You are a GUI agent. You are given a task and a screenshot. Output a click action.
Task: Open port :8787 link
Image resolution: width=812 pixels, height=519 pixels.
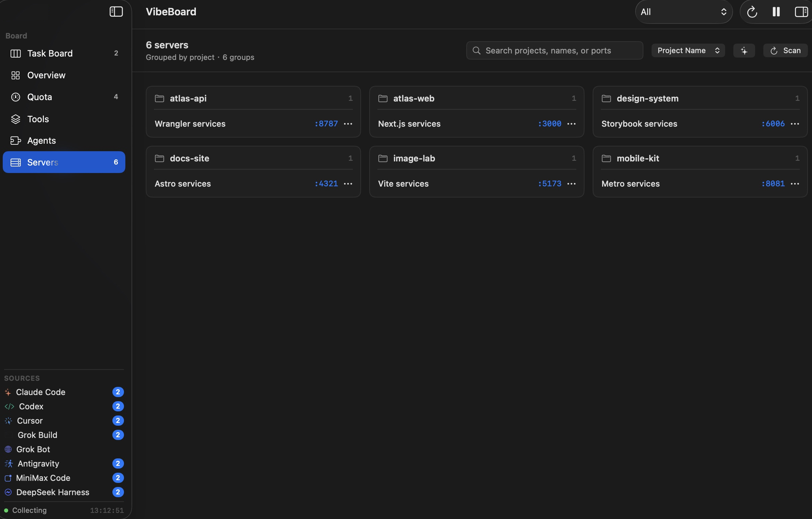326,124
